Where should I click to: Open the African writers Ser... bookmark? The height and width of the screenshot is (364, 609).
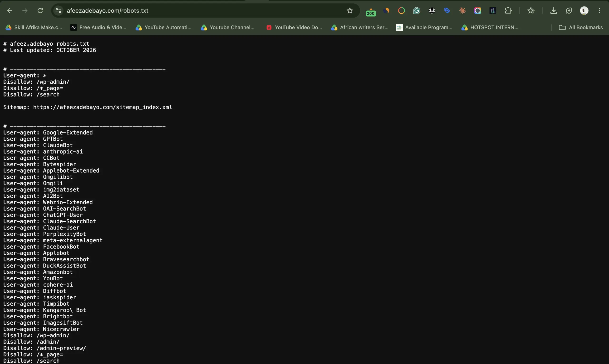coord(360,28)
